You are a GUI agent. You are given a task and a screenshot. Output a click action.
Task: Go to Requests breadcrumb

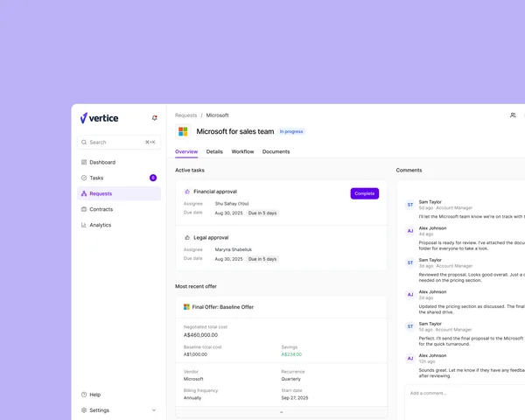[185, 115]
